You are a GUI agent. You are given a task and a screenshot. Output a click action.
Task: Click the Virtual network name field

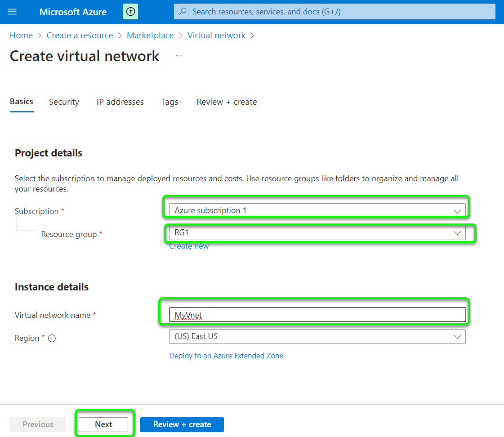coord(317,315)
